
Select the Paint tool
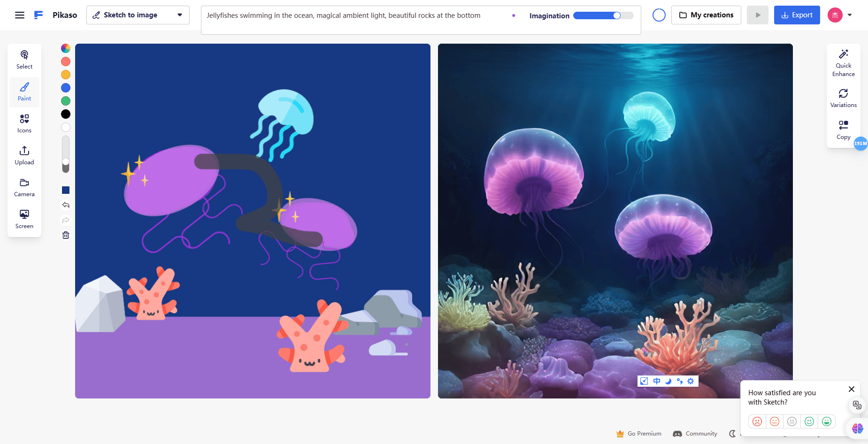[x=24, y=92]
